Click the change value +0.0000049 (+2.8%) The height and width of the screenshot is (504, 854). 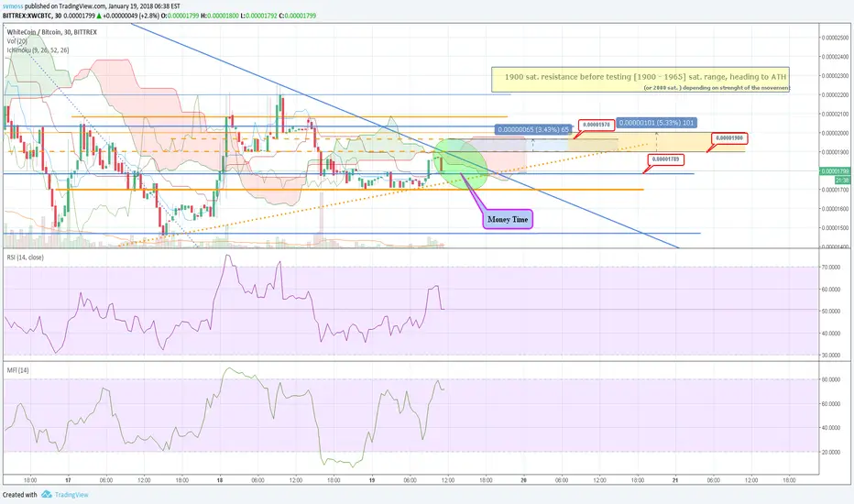(132, 16)
